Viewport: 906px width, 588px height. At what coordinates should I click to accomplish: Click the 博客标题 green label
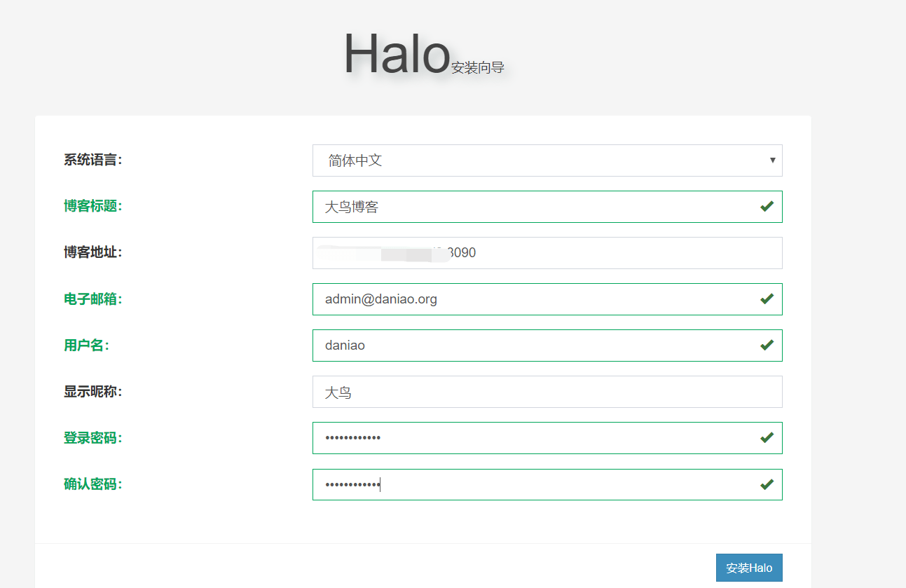click(92, 206)
